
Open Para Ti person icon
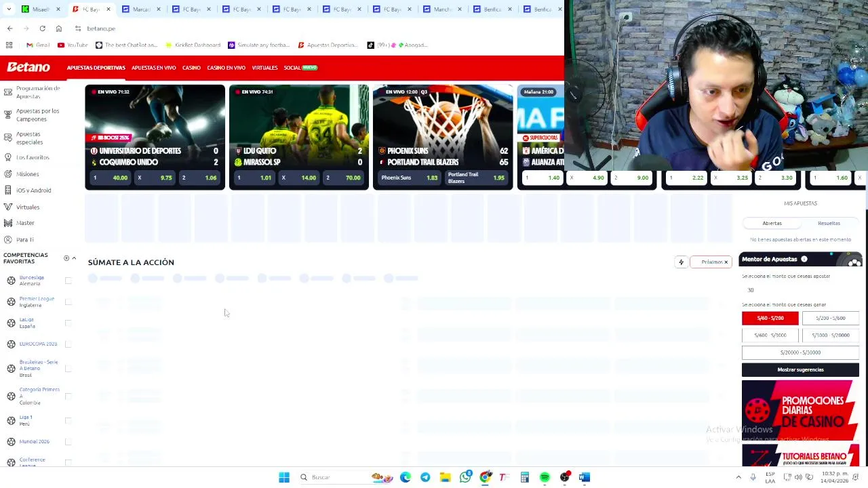tap(8, 239)
